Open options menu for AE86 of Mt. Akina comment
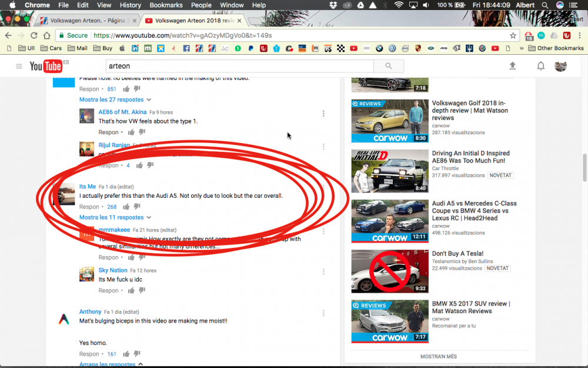Screen dimensions: 588x368 click(x=323, y=114)
